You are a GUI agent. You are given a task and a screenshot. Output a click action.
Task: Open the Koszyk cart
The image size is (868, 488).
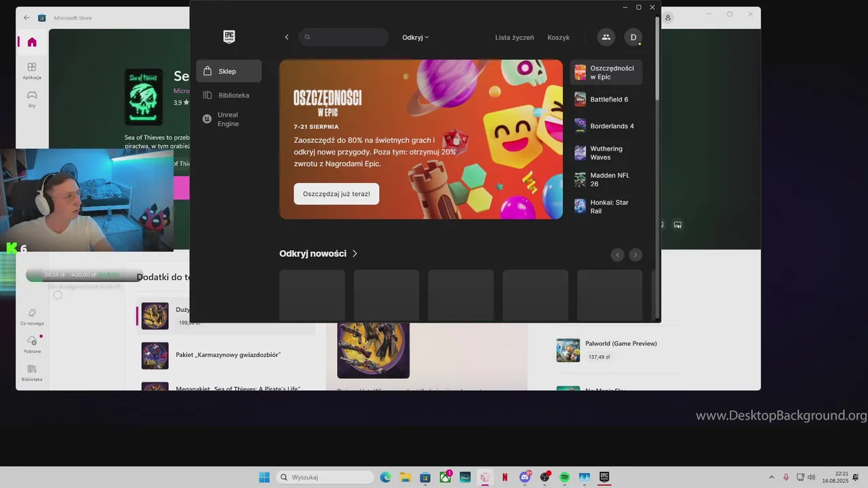point(558,37)
